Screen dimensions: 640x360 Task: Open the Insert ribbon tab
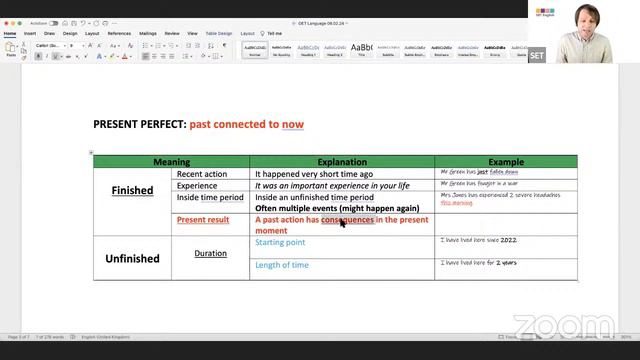coord(30,33)
